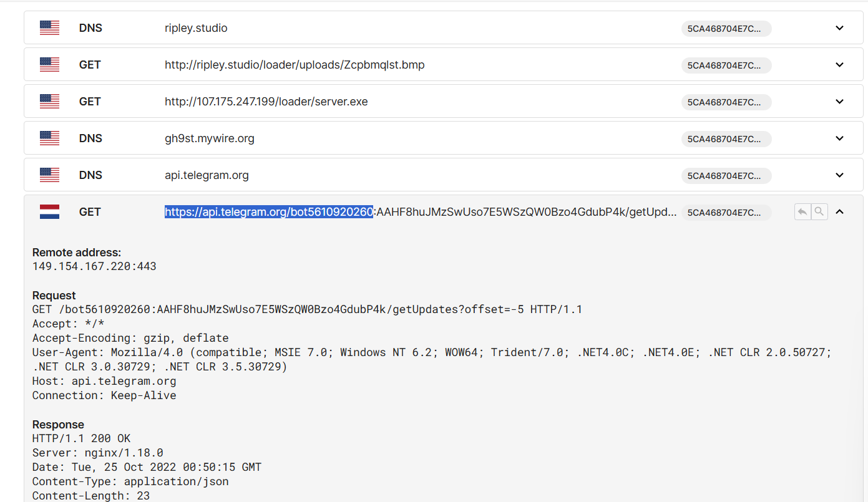Viewport: 868px width, 502px height.
Task: Click the GET label on Telegram bot row
Action: point(90,212)
